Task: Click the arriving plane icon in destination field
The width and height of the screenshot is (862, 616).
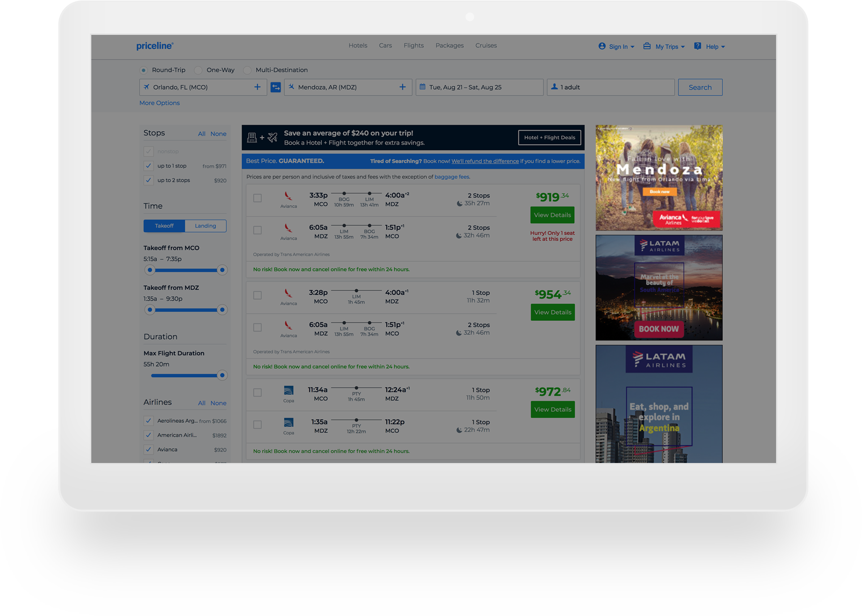Action: pos(291,87)
